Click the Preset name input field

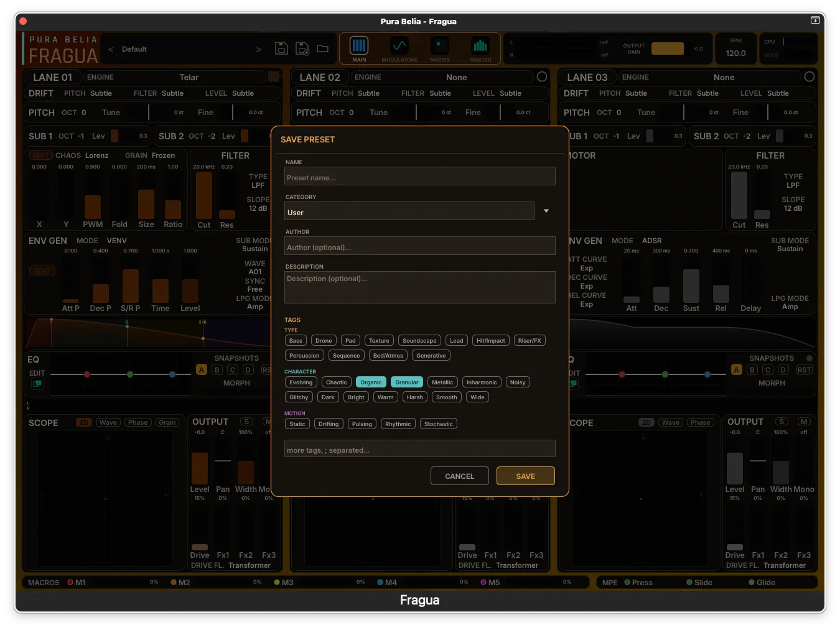[420, 177]
